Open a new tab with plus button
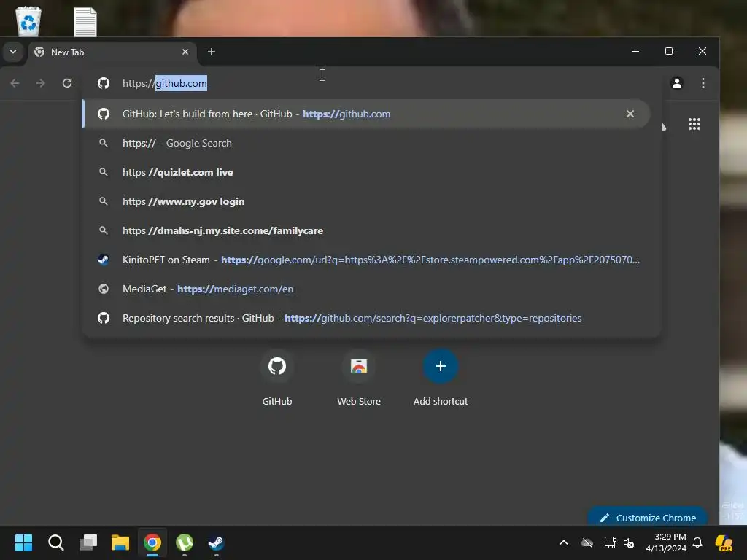Screen dimensions: 747x560 click(212, 52)
